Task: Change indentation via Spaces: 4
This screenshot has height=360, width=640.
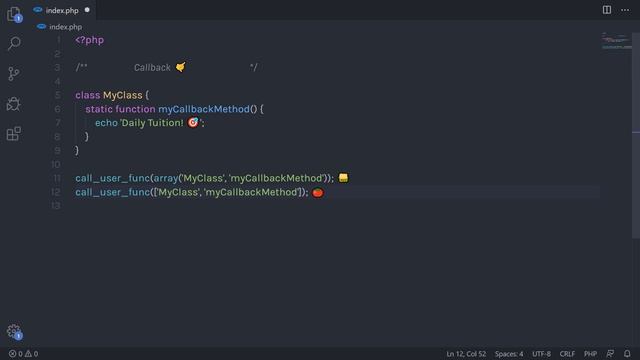Action: 509,354
